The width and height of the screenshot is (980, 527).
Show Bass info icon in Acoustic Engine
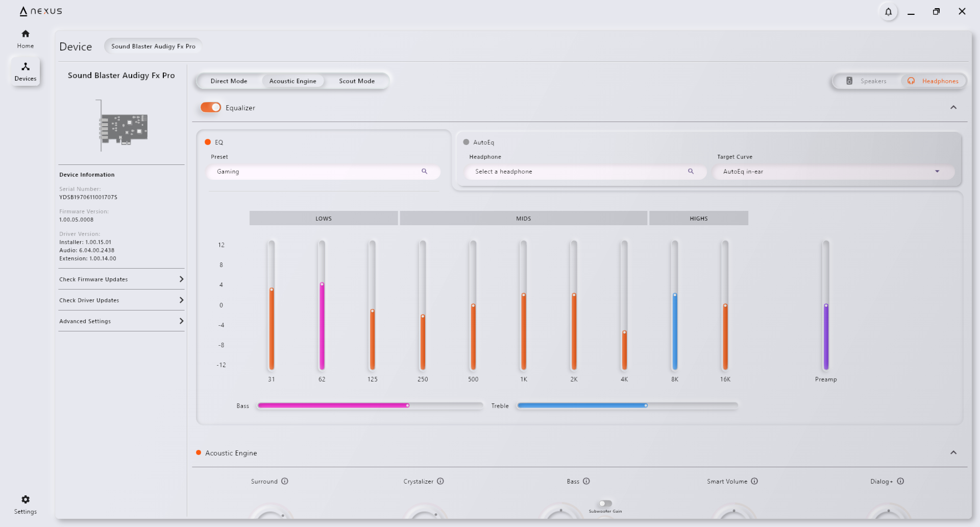(586, 481)
